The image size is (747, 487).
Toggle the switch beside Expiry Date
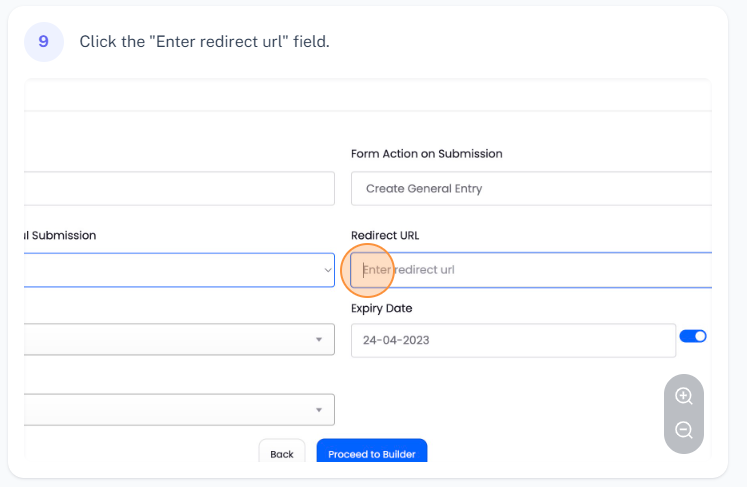(693, 336)
